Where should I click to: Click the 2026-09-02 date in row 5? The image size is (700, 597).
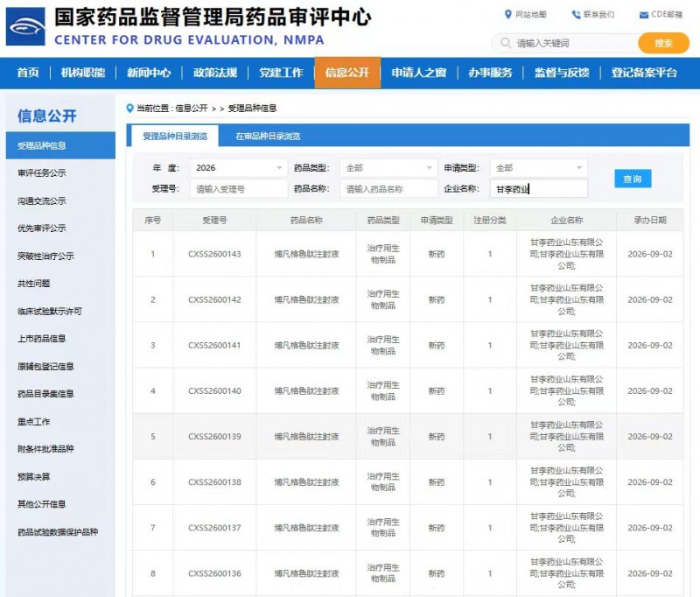(x=650, y=436)
